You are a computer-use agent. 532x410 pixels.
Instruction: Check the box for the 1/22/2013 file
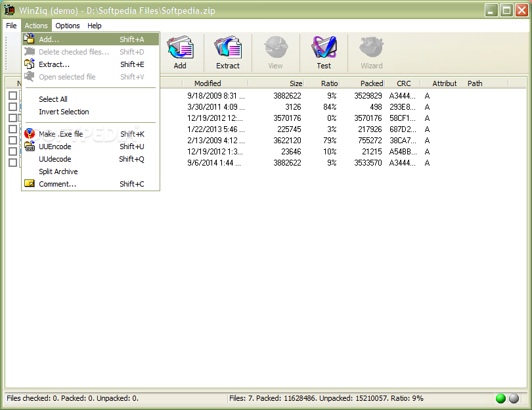pyautogui.click(x=13, y=129)
